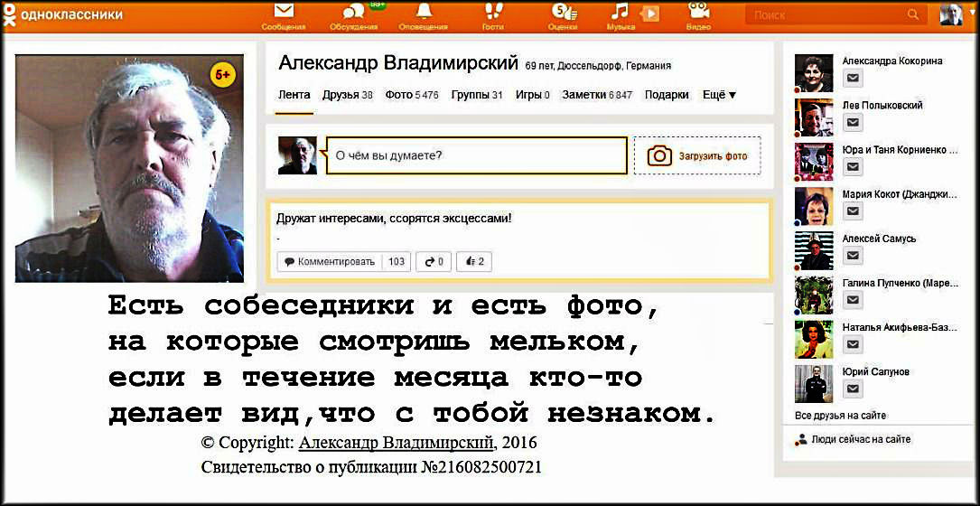
Task: Open Юрий Сапунов's avatar
Action: point(814,384)
